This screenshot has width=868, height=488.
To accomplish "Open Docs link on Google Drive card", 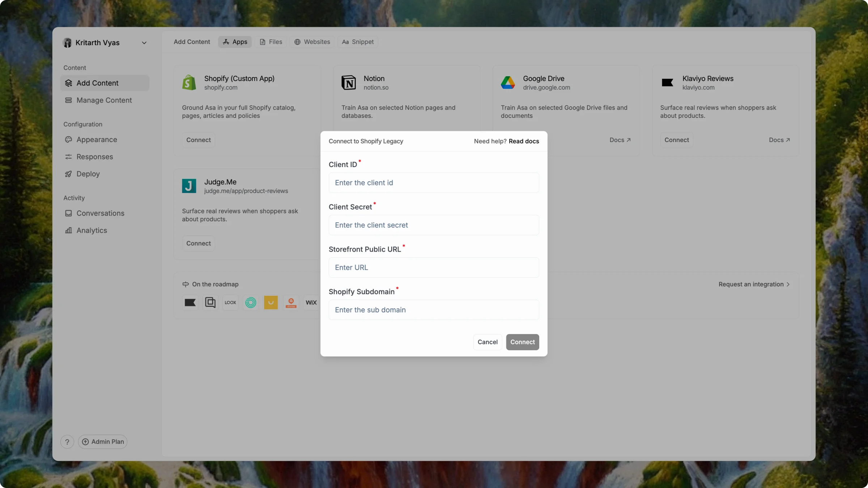I will click(620, 140).
